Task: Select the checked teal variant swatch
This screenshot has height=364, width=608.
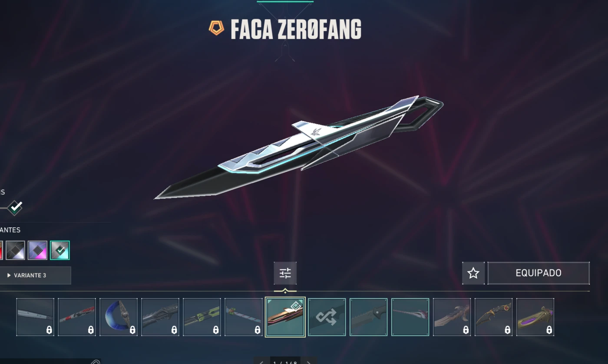Action: 60,250
